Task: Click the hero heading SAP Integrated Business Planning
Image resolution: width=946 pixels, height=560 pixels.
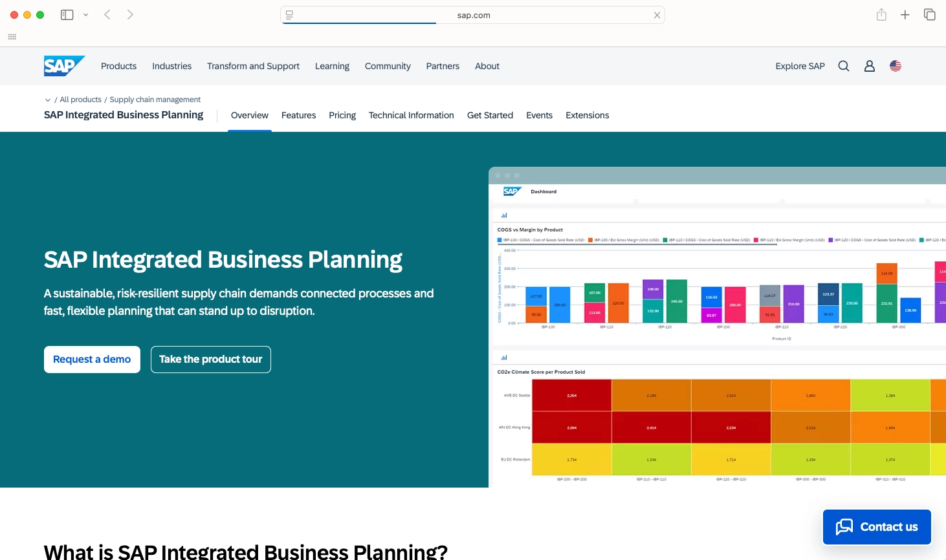Action: [223, 259]
